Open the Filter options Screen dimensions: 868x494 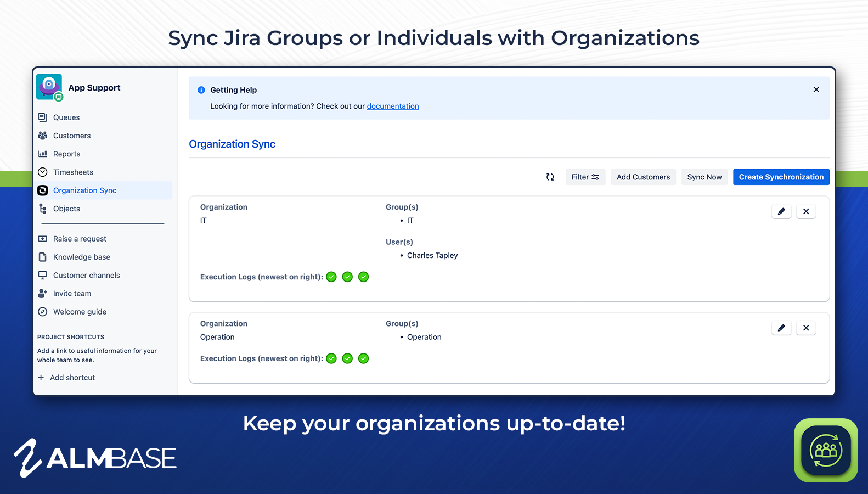585,177
